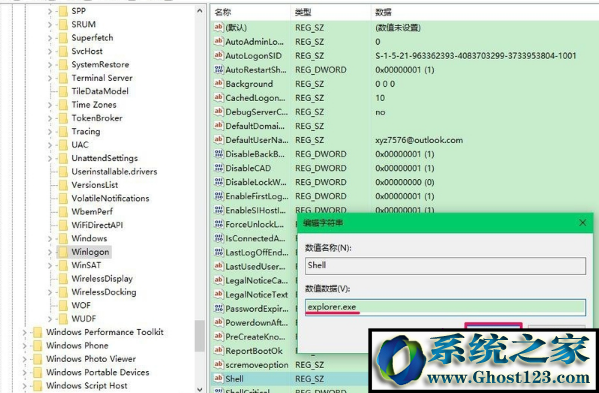The image size is (599, 393).
Task: Expand the Terminal Server tree node
Action: (50, 78)
